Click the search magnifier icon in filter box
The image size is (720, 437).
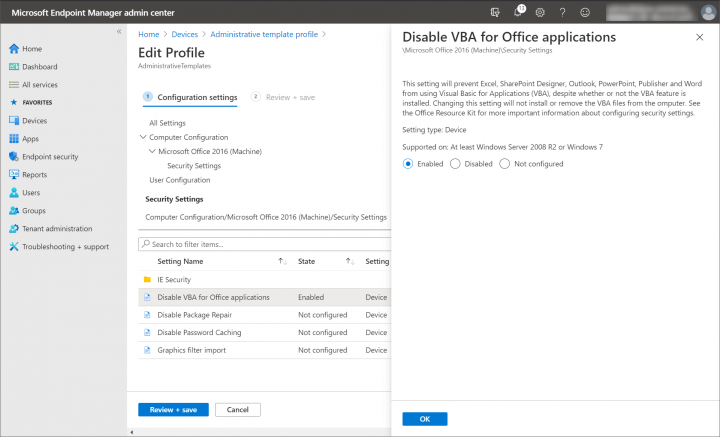(146, 244)
